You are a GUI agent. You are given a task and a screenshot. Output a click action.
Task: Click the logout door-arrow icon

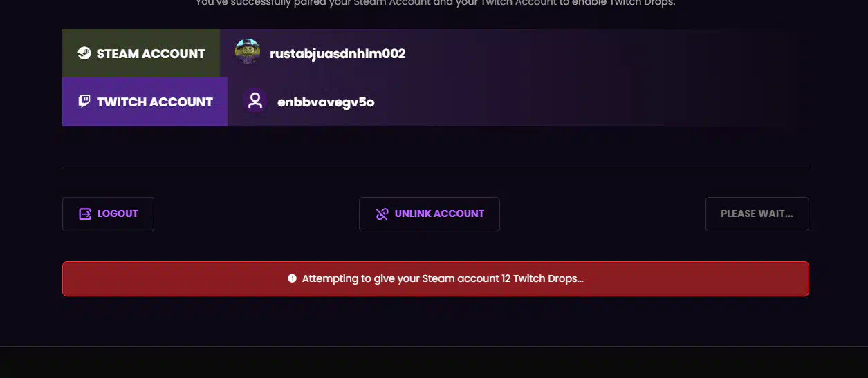[85, 214]
